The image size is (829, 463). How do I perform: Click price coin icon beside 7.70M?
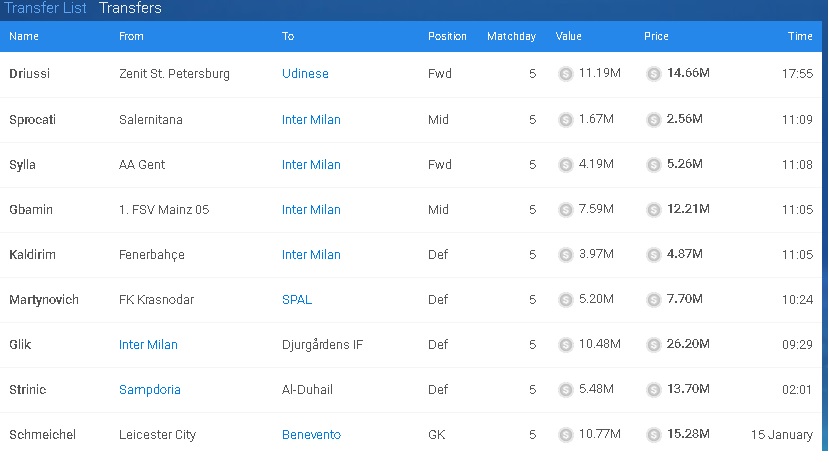653,300
